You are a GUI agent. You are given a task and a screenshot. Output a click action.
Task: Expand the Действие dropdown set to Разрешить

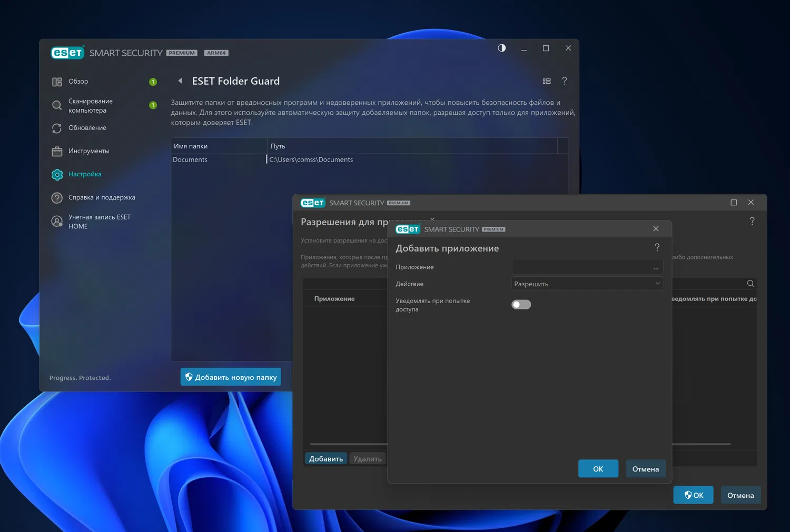[587, 284]
